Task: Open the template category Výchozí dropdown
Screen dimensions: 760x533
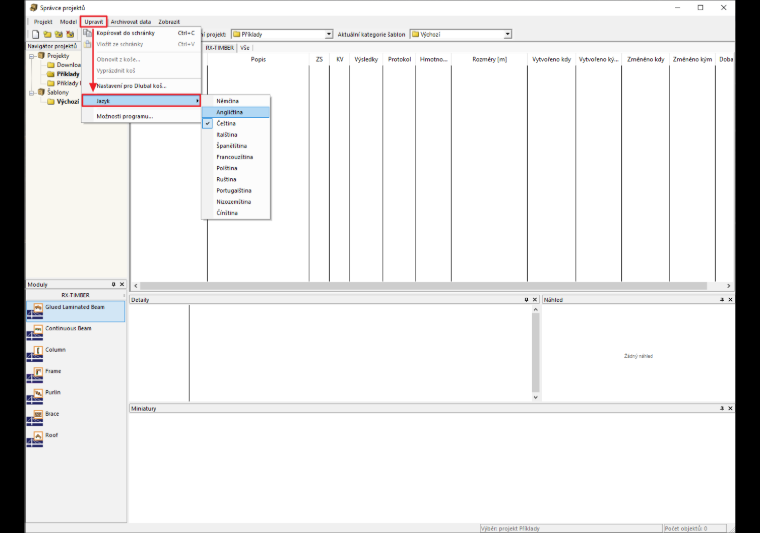Action: (507, 34)
